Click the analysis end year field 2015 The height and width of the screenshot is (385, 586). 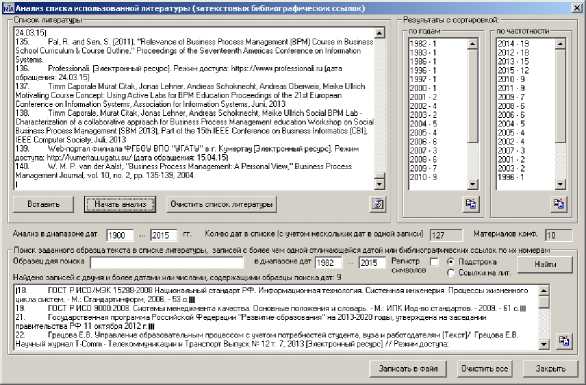coord(164,235)
